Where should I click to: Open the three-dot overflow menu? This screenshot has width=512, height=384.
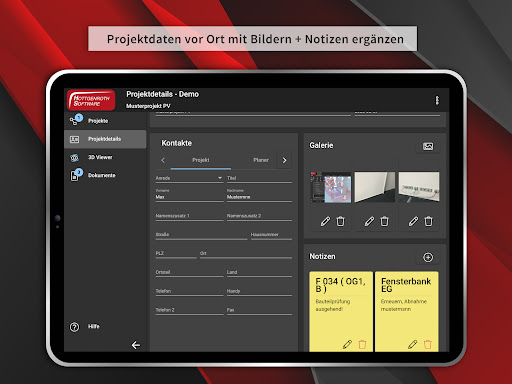click(x=437, y=100)
